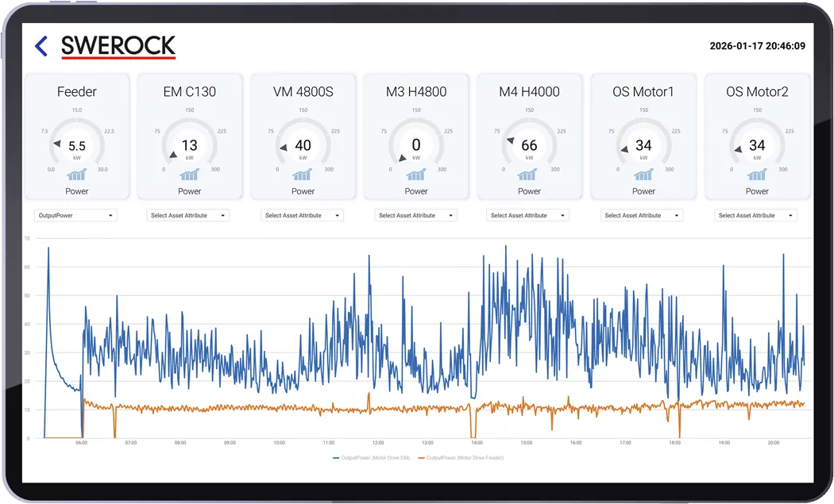The image size is (834, 504).
Task: Open the VM 4800S power chart icon
Action: click(x=303, y=174)
